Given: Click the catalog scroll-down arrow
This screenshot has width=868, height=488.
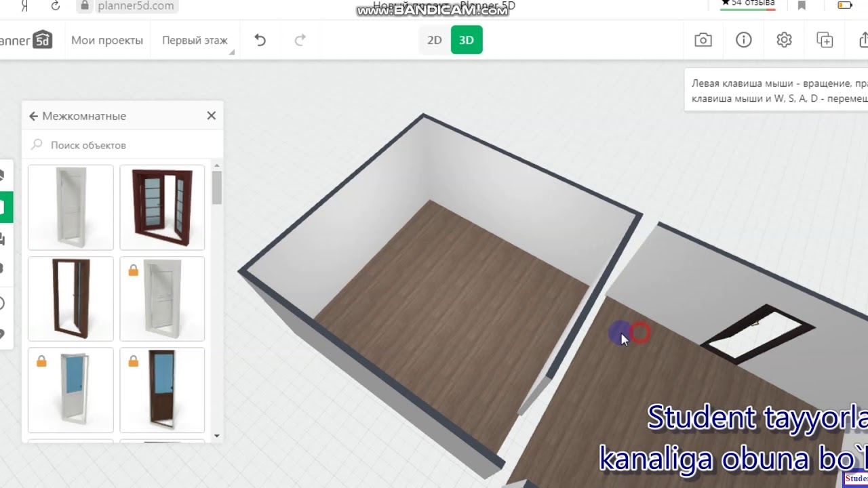Looking at the screenshot, I should [217, 436].
